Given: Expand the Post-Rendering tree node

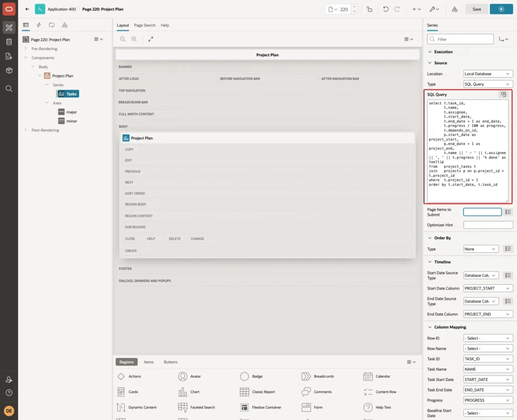Looking at the screenshot, I should [25, 130].
